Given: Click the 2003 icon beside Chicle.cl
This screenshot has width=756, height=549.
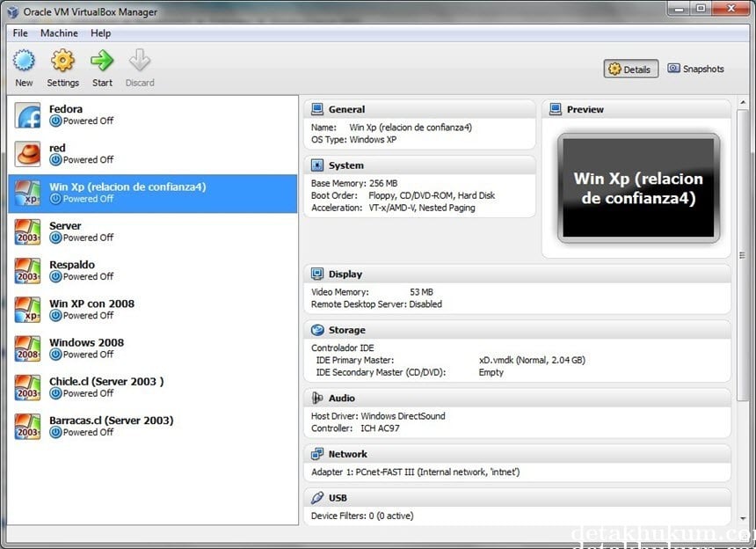Looking at the screenshot, I should point(27,387).
